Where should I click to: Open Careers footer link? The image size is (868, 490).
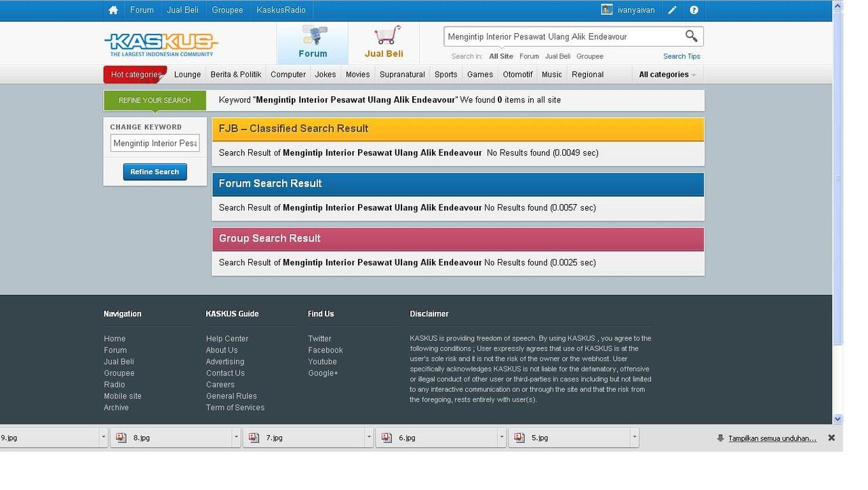tap(220, 385)
